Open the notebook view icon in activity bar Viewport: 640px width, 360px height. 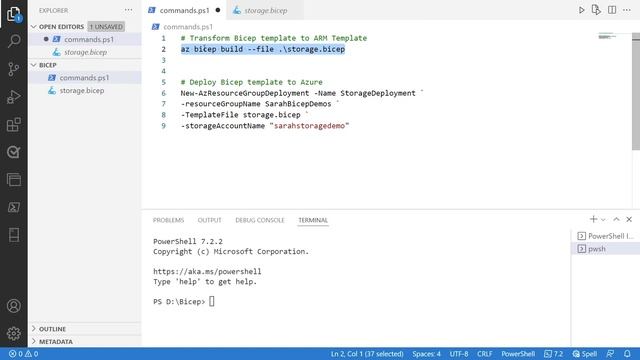coord(14,235)
